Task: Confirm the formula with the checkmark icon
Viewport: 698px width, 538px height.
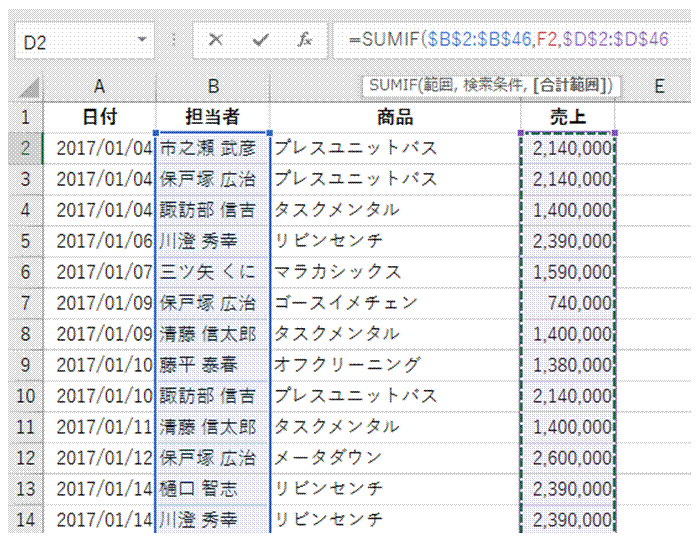Action: 260,40
